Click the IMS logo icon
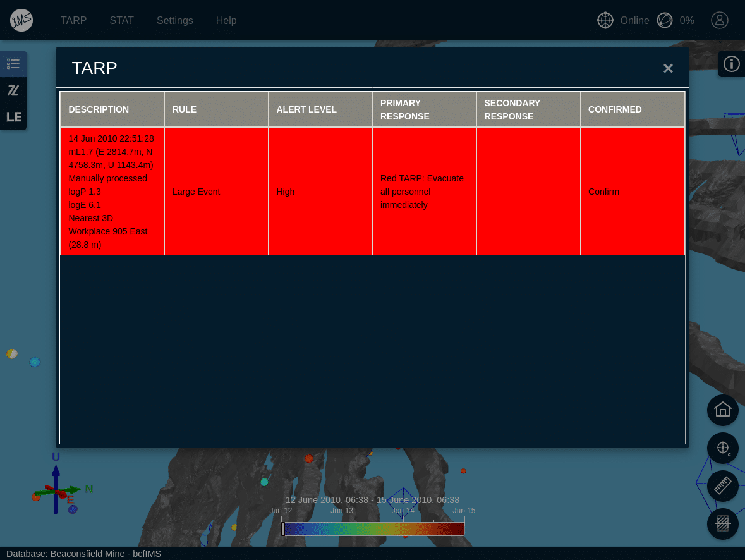Image resolution: width=745 pixels, height=560 pixels. (x=21, y=21)
